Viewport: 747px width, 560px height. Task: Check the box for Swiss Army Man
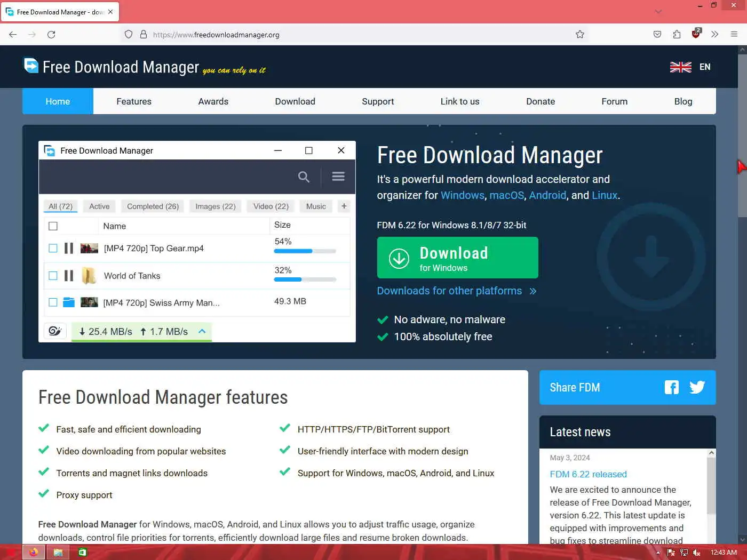53,302
